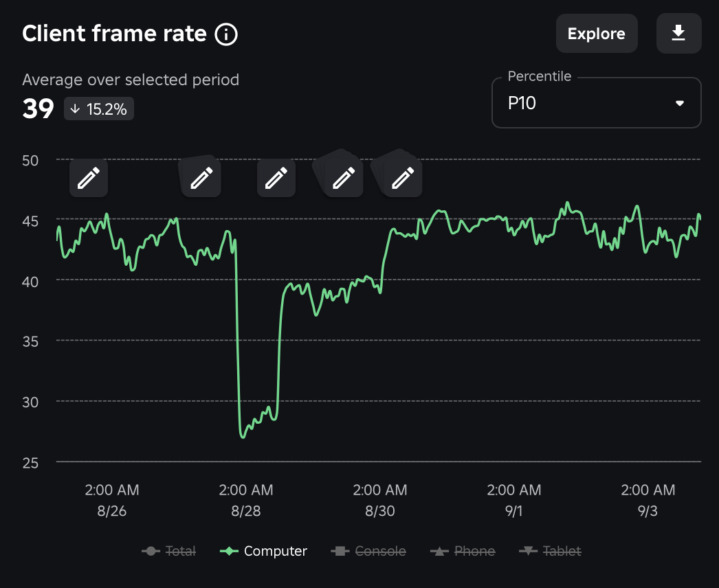This screenshot has height=588, width=719.
Task: Show the Console series
Action: coord(368,551)
